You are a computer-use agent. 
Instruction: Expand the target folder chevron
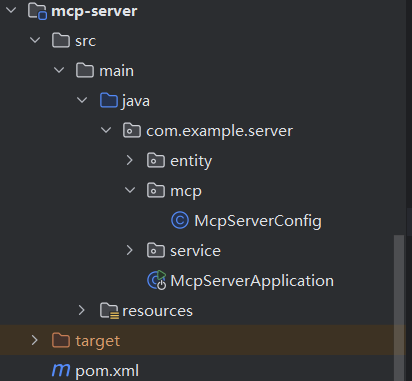tap(34, 340)
